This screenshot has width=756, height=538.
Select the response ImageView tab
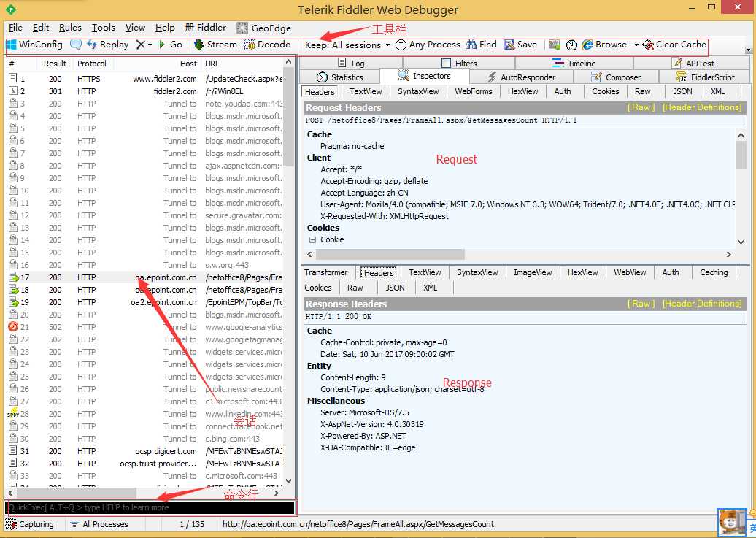coord(533,272)
